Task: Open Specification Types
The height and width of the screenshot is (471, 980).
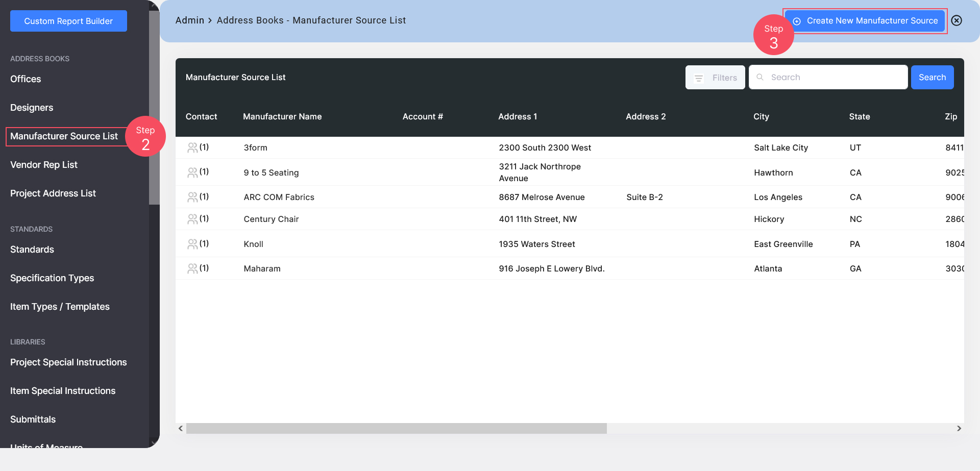Action: pos(52,278)
